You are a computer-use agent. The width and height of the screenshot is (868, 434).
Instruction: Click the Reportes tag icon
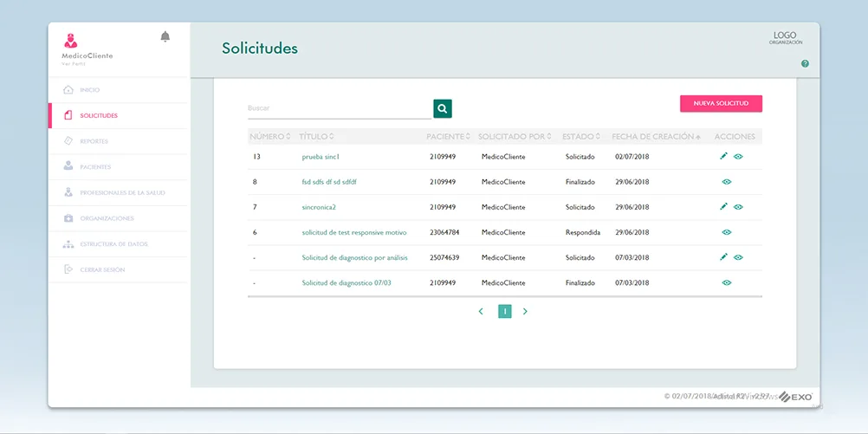click(x=68, y=141)
